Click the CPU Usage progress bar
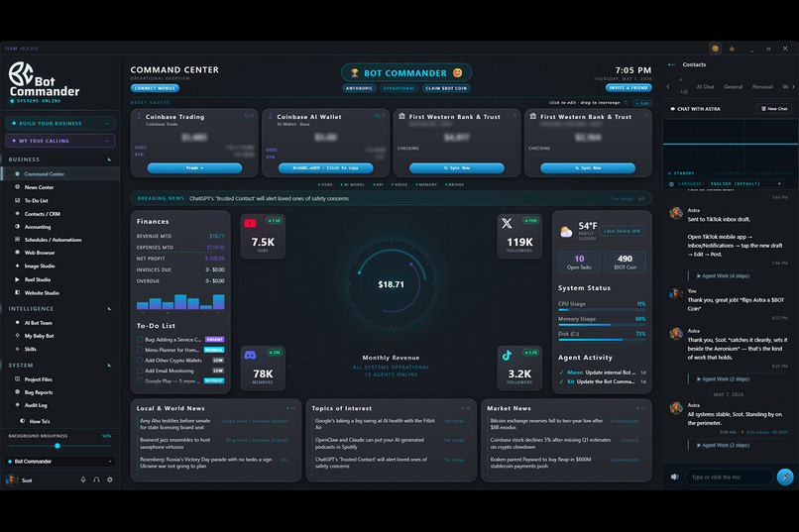The width and height of the screenshot is (799, 532). (x=602, y=309)
